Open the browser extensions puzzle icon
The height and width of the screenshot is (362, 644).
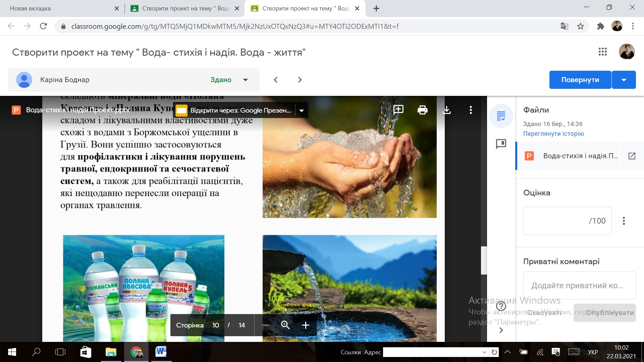point(601,26)
